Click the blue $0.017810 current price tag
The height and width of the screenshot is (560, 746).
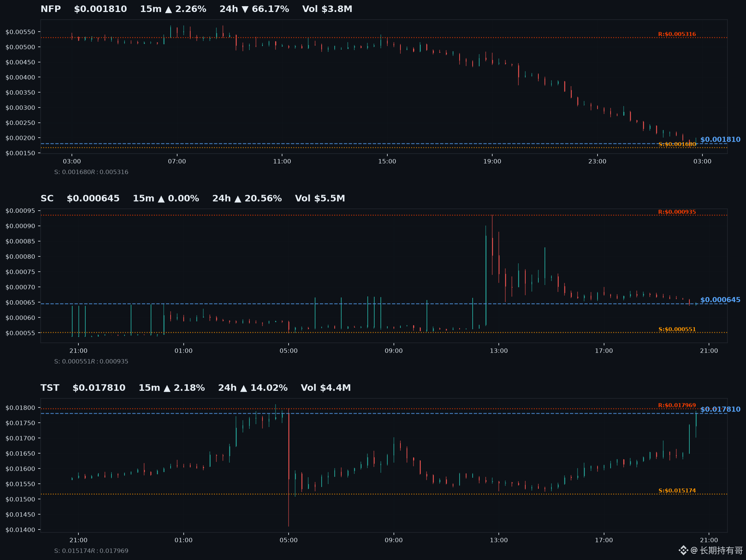click(x=720, y=409)
